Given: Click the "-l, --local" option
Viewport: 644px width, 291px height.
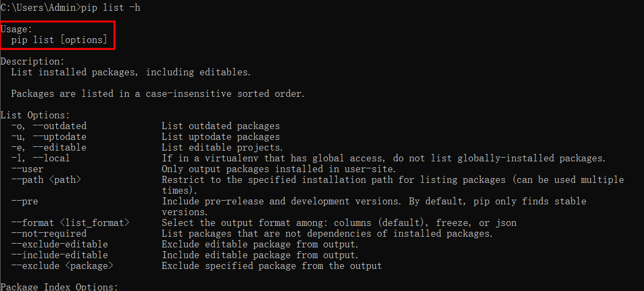Looking at the screenshot, I should [40, 158].
